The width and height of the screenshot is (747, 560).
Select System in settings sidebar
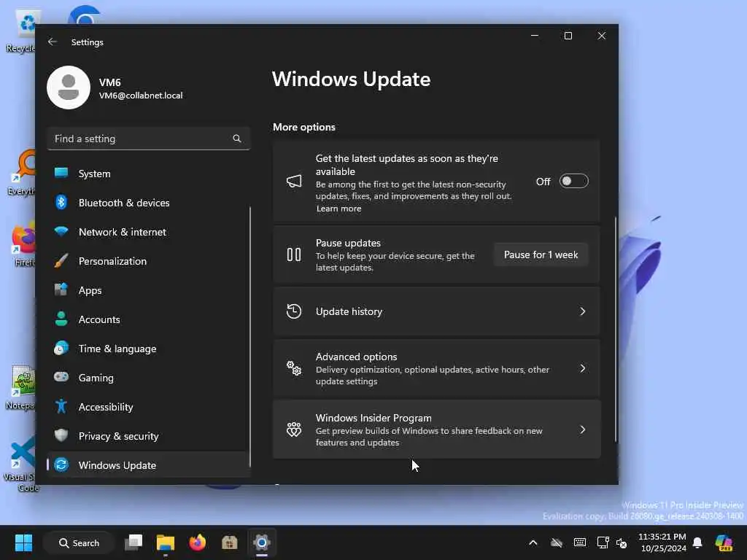[149, 174]
